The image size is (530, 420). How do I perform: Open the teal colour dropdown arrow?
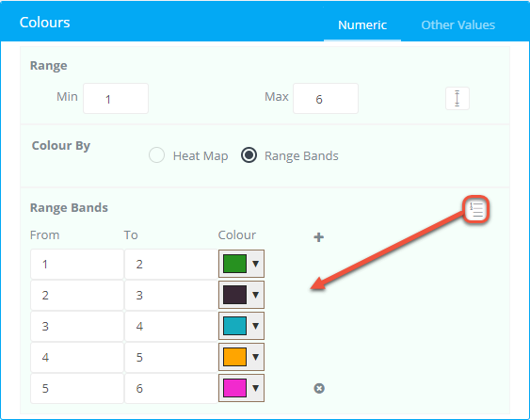[x=255, y=326]
